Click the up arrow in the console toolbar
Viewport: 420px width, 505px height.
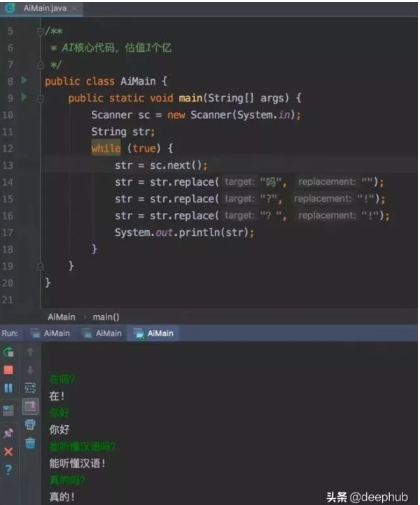(30, 352)
